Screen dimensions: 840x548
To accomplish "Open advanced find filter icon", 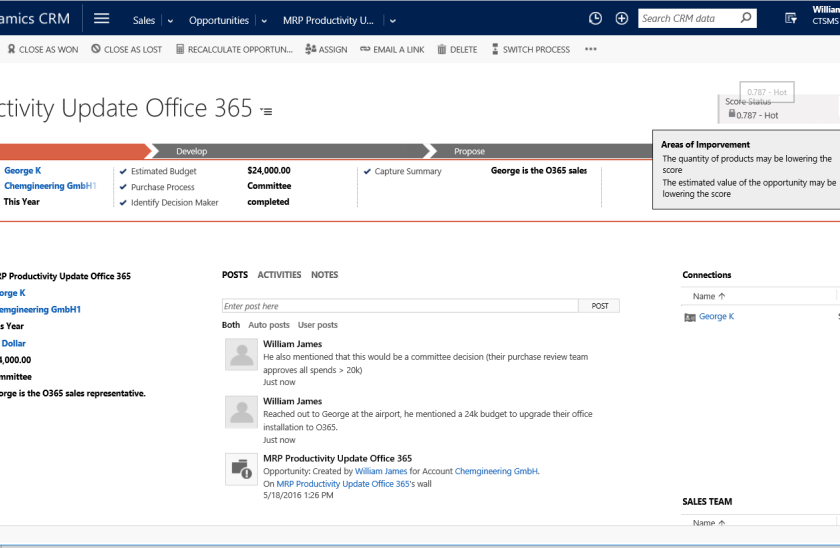I will pyautogui.click(x=791, y=19).
